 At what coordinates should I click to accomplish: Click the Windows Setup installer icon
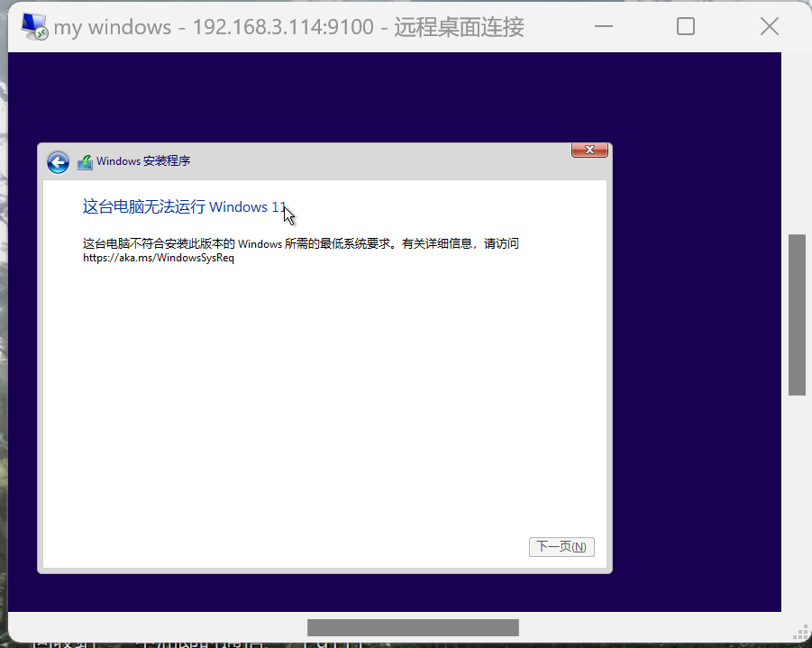[85, 162]
